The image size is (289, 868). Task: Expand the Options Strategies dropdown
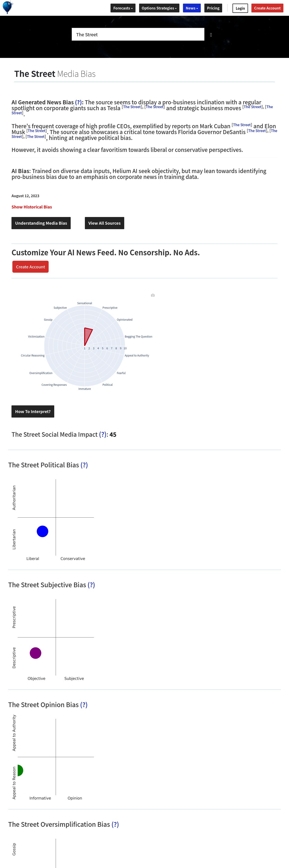point(159,8)
